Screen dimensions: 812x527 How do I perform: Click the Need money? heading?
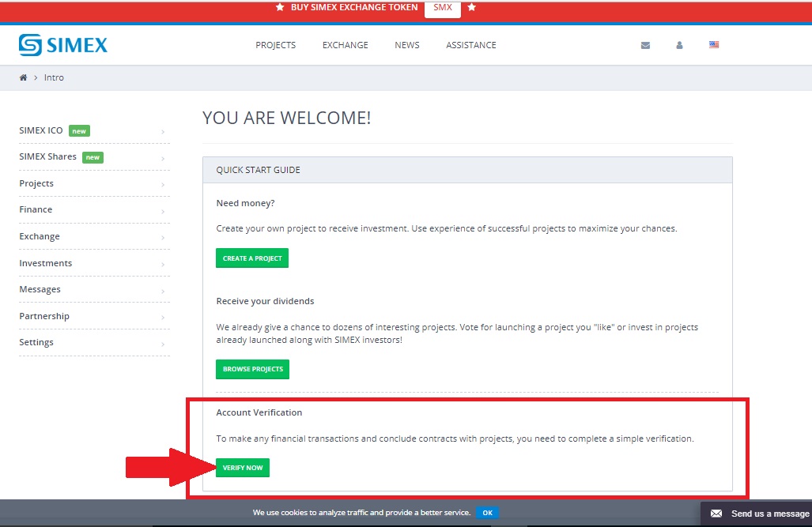coord(245,203)
